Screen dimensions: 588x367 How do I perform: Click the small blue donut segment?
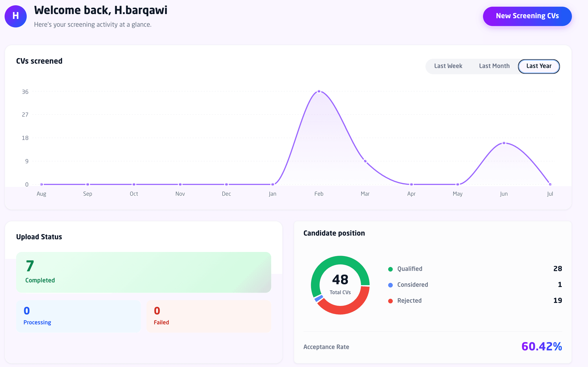(x=319, y=299)
